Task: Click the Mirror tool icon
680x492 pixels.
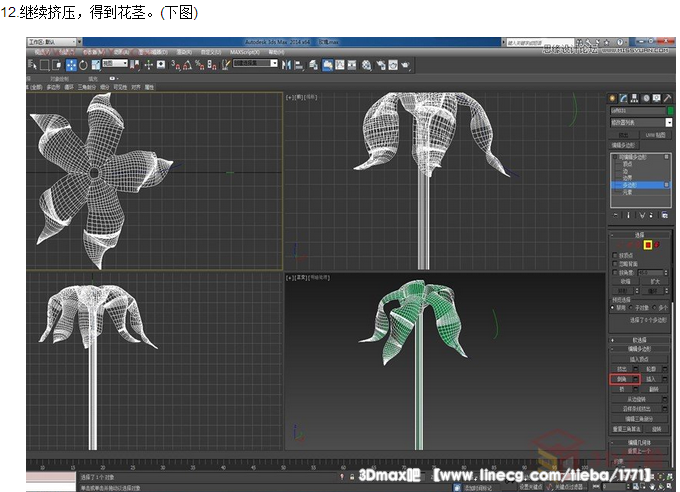Action: [286, 65]
